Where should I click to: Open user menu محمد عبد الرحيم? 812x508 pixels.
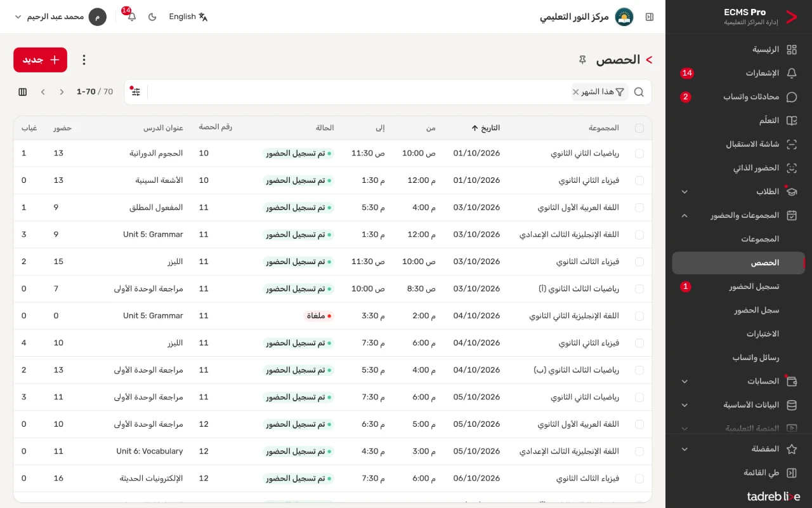pos(60,17)
